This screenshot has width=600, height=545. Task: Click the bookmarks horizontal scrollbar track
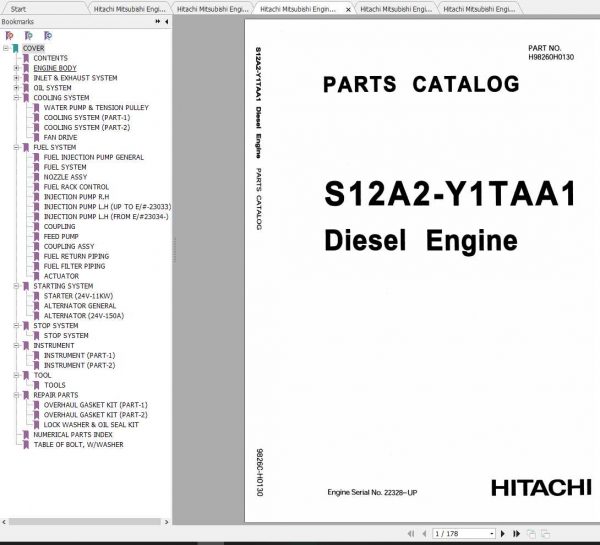[85, 522]
